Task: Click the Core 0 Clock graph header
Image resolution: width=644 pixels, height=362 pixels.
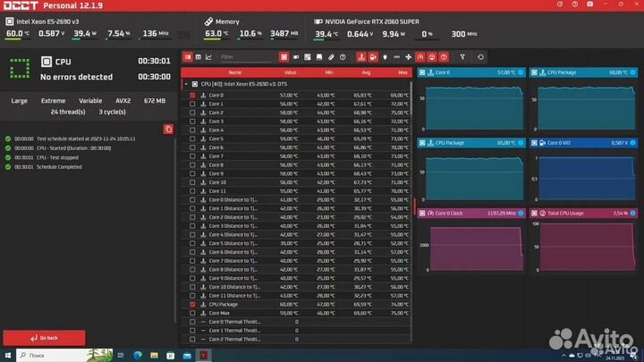Action: click(x=471, y=214)
